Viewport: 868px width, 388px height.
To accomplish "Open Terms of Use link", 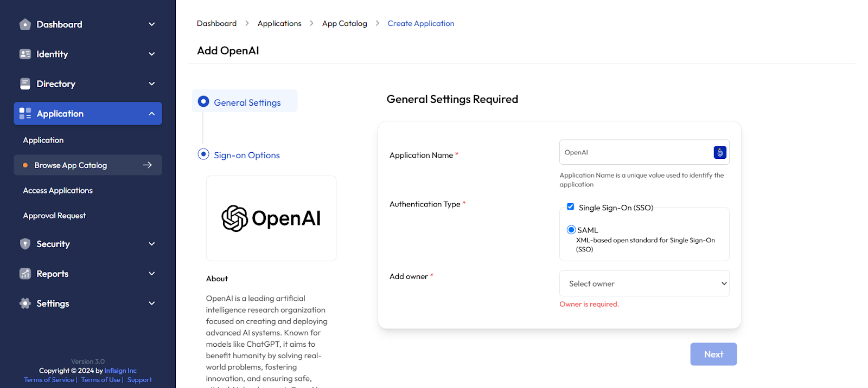I will coord(101,380).
